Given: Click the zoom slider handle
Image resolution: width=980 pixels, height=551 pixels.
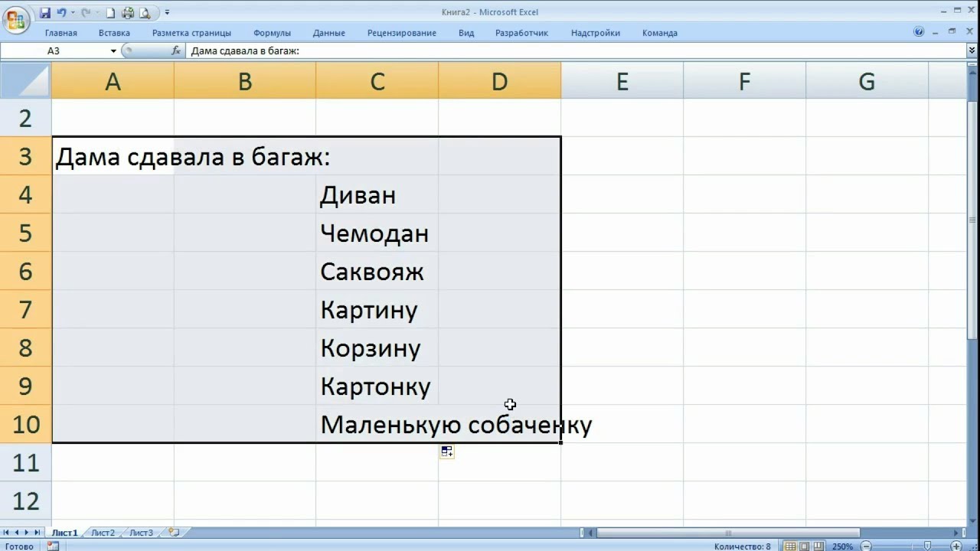Looking at the screenshot, I should pyautogui.click(x=927, y=546).
